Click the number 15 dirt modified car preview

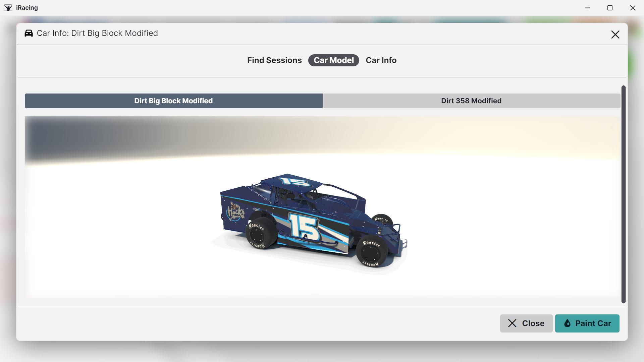309,221
